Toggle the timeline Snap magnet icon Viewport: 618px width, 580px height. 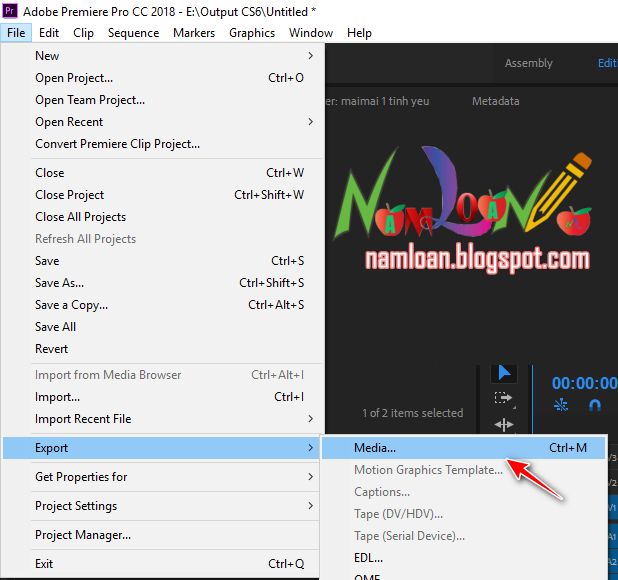click(594, 405)
